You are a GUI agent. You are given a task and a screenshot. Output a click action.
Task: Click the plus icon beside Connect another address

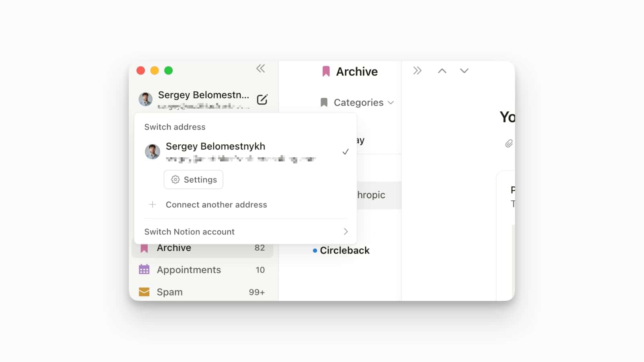coord(153,204)
